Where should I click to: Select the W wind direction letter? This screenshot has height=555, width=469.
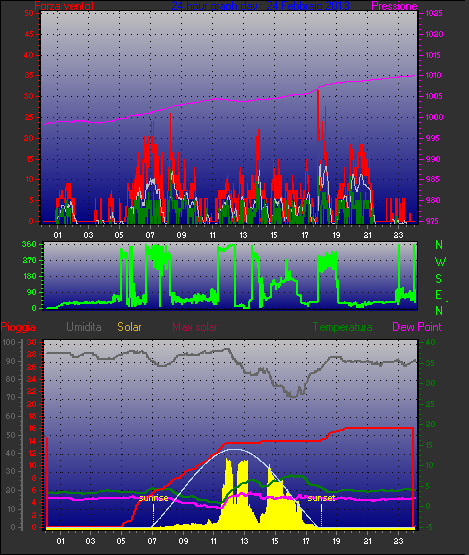tap(440, 262)
